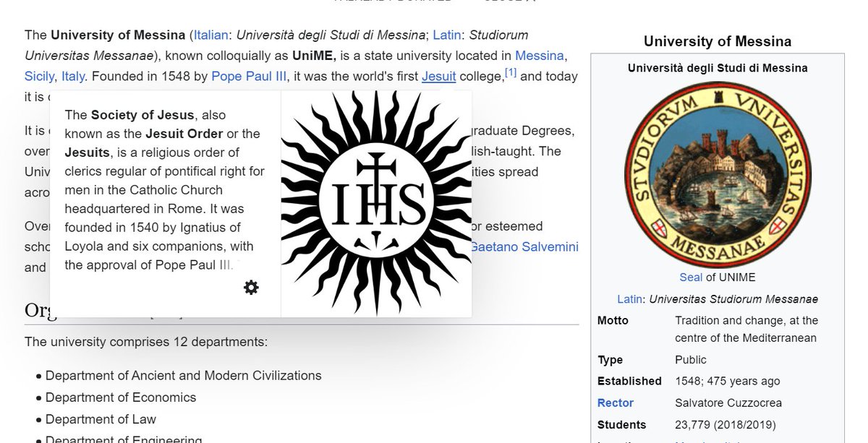Click the Latin link in the infobox
Screen dimensions: 868x443
pos(630,299)
